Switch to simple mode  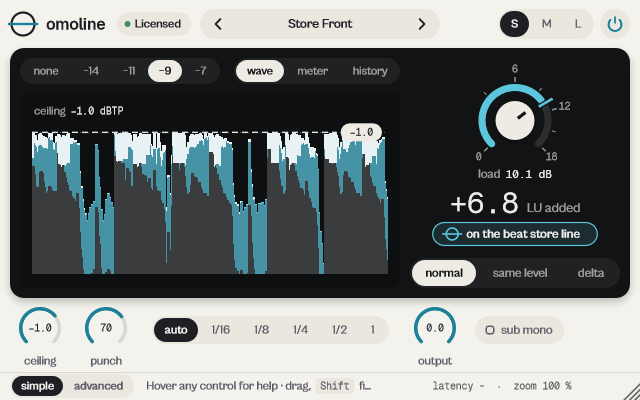click(x=37, y=386)
